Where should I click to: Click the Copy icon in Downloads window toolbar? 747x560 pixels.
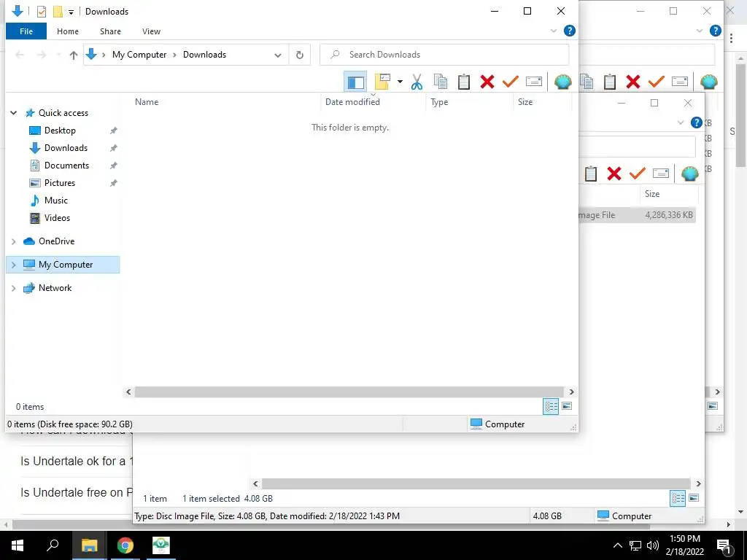pos(441,82)
